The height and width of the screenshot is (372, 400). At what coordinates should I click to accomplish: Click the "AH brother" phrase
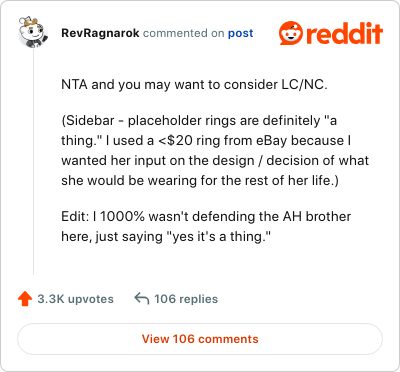pos(317,217)
